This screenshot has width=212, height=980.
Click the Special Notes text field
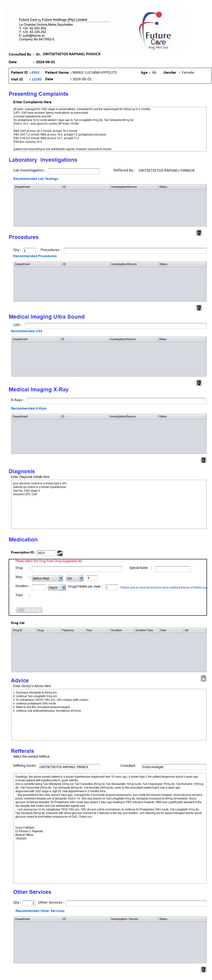click(x=172, y=569)
